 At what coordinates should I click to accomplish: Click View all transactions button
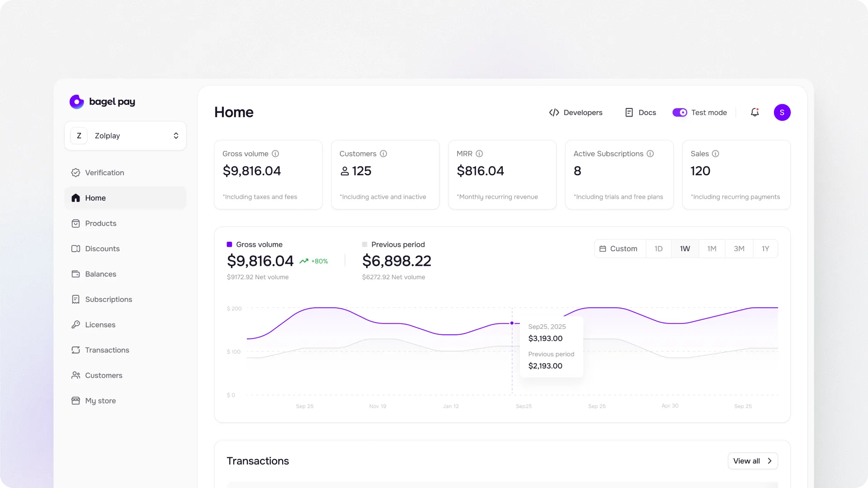(753, 461)
